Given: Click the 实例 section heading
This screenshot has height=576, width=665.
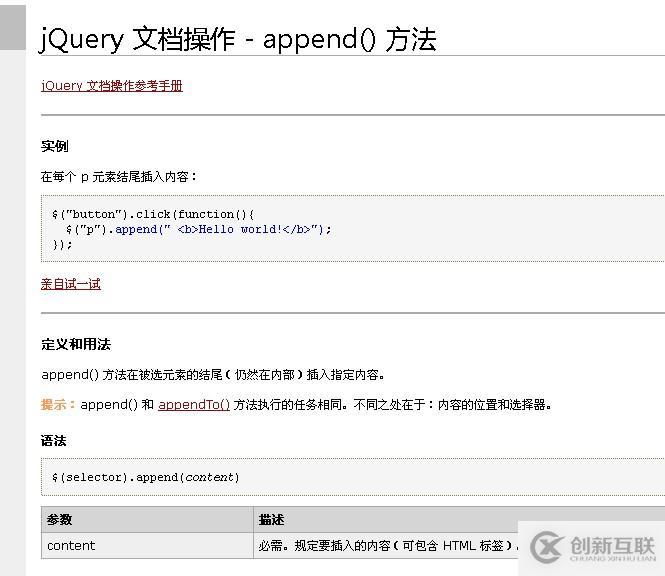Looking at the screenshot, I should click(54, 146).
